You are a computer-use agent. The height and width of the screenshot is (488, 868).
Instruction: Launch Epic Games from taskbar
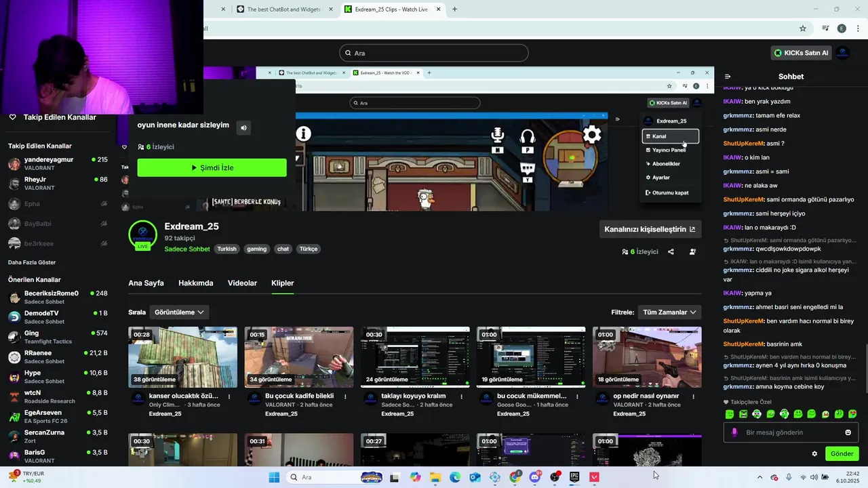[x=574, y=477]
